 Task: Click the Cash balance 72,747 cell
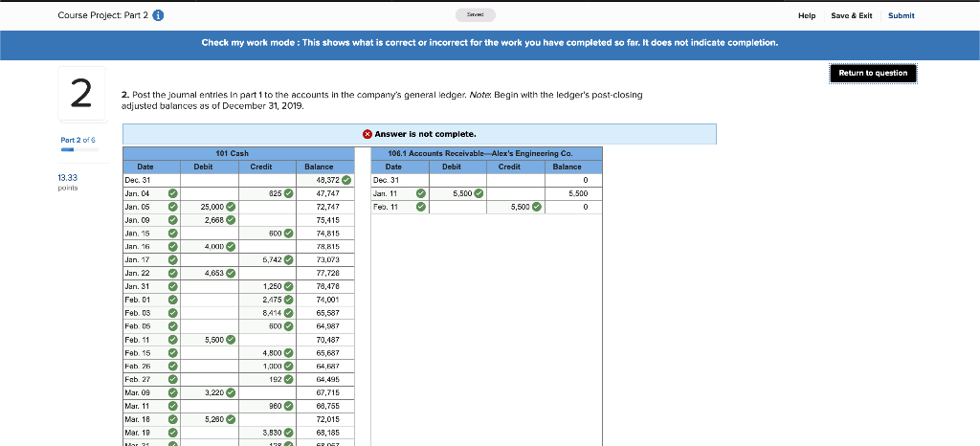[325, 207]
